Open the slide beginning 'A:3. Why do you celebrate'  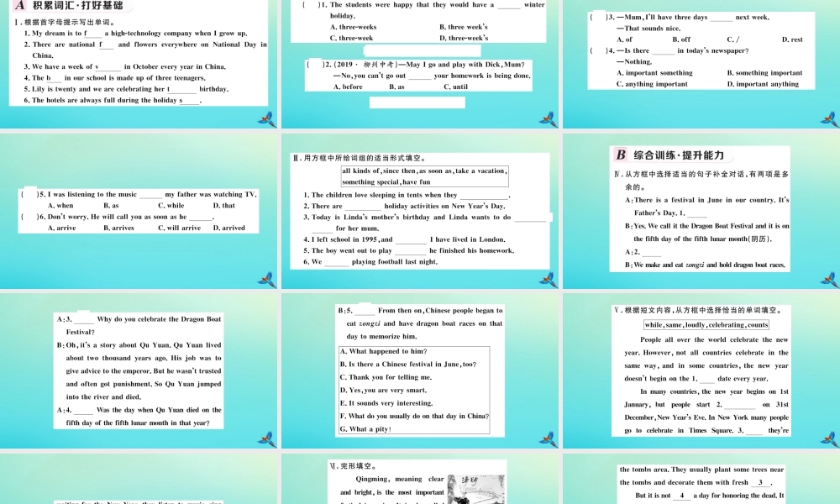(139, 370)
